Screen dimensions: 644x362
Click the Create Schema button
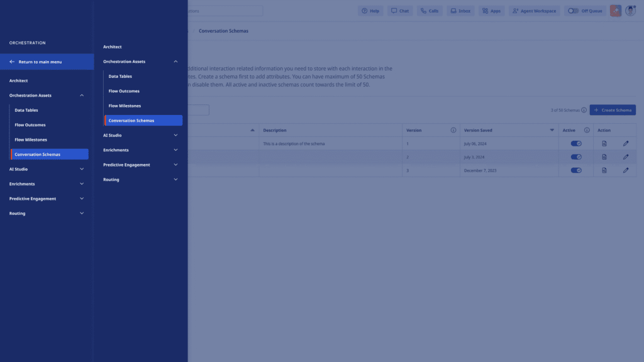(612, 110)
